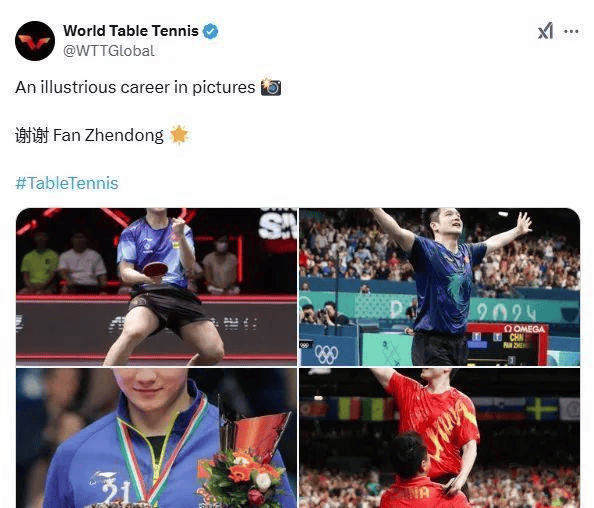Image resolution: width=594 pixels, height=508 pixels.
Task: Open the World Table Tennis profile avatar
Action: pos(35,41)
